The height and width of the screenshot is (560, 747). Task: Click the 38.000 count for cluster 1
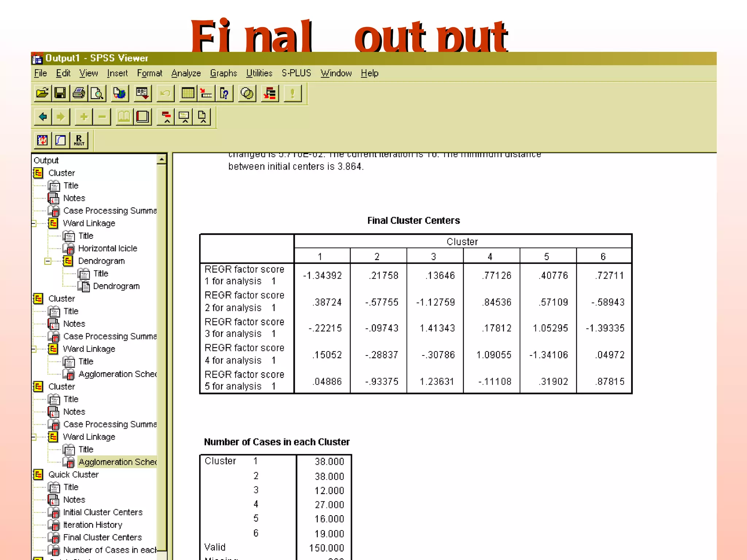[x=329, y=462]
